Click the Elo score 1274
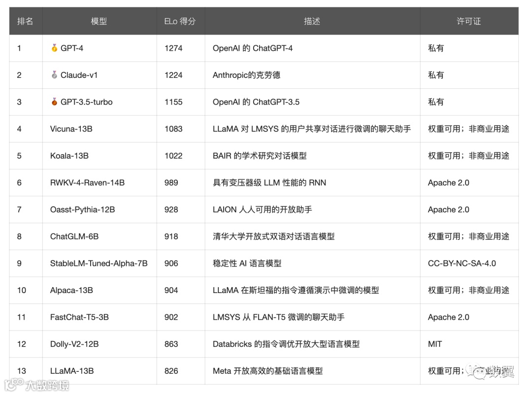This screenshot has width=532, height=395. [x=173, y=48]
